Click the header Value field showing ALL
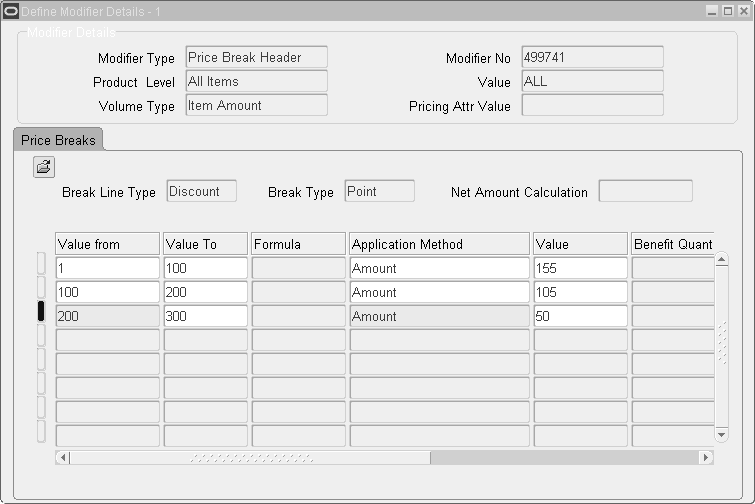Screen dimensions: 755x504 pos(592,81)
